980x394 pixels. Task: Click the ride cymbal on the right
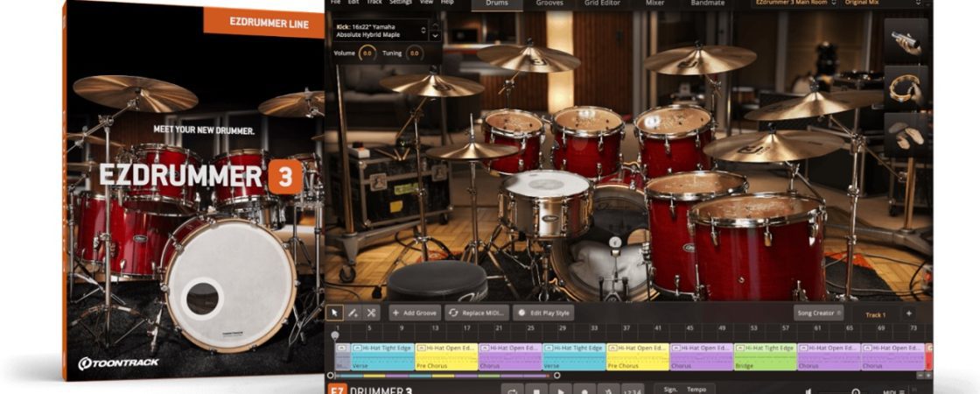tap(773, 146)
